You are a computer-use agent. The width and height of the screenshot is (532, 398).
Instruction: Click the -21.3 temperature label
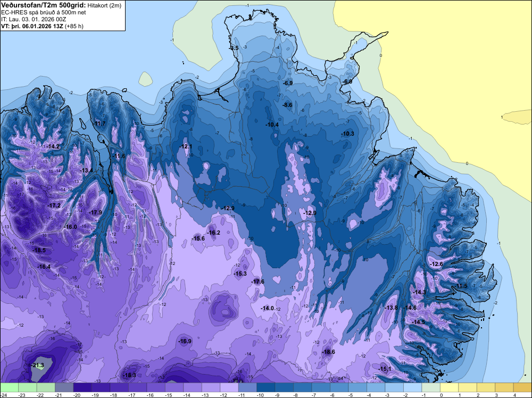coord(38,366)
